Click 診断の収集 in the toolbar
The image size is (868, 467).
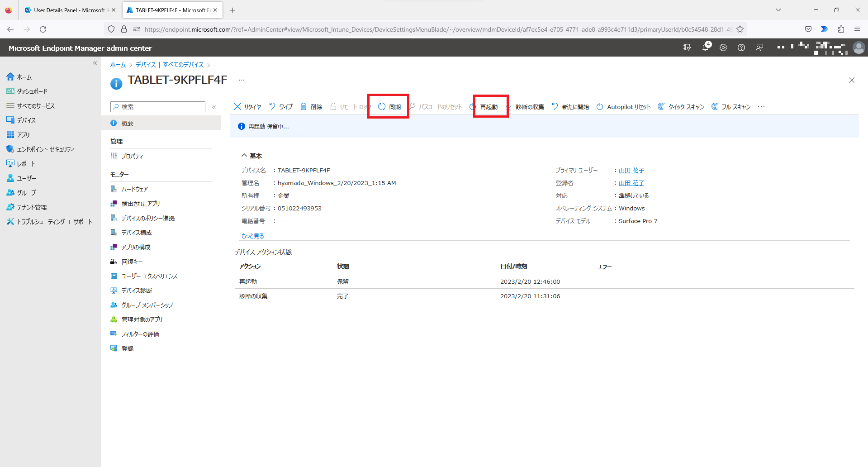pos(530,107)
